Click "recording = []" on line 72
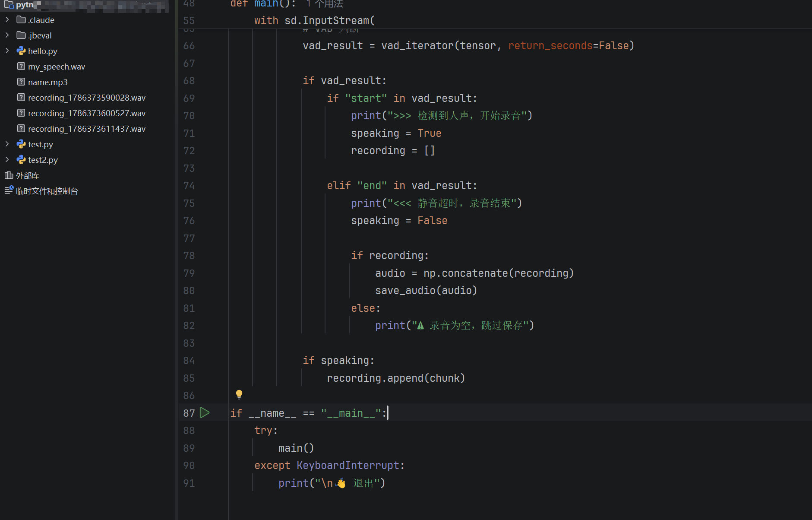The image size is (812, 520). tap(393, 151)
